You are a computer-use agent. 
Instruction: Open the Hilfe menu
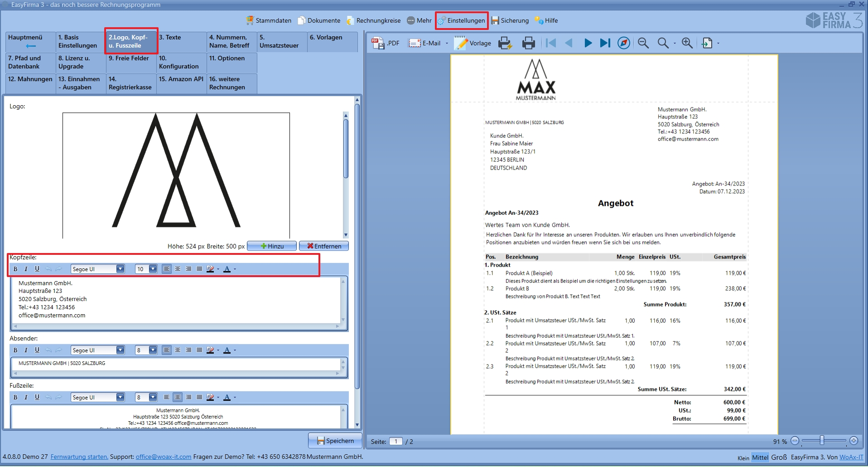click(x=546, y=20)
